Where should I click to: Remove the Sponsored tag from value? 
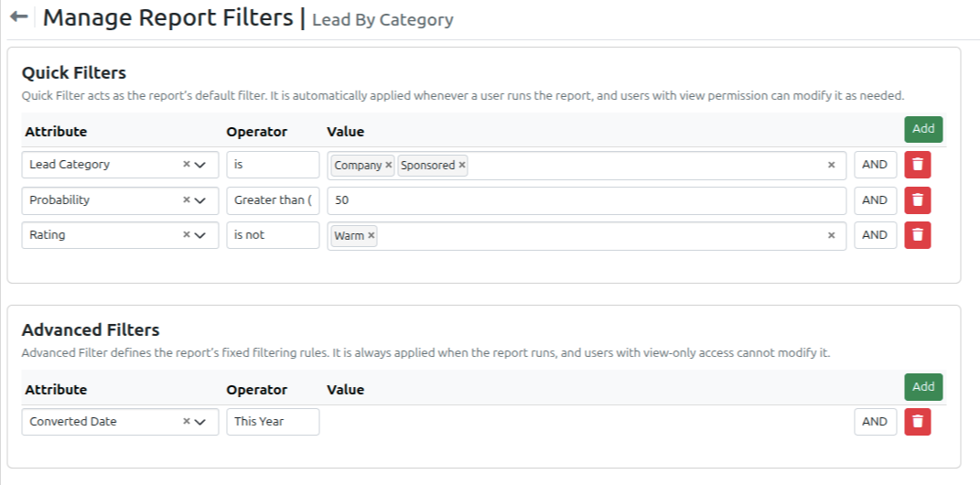coord(462,165)
